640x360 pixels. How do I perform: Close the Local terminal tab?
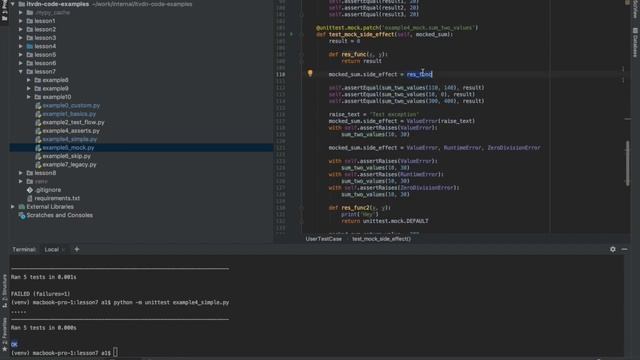coord(63,249)
